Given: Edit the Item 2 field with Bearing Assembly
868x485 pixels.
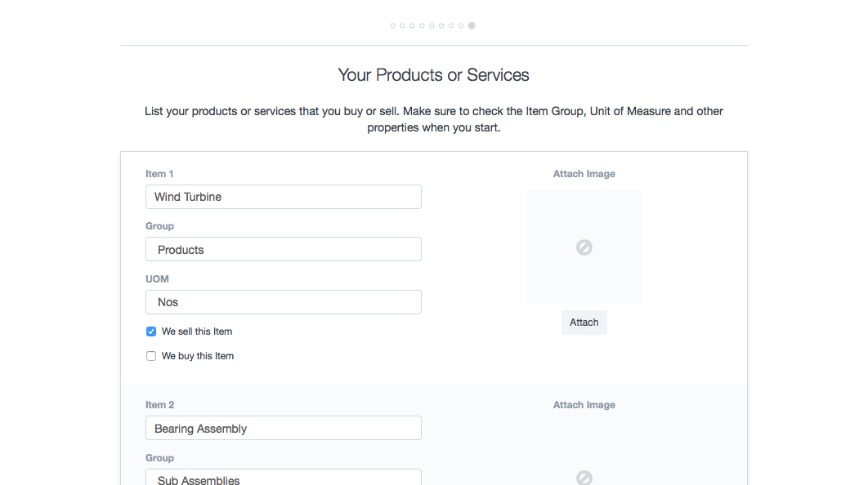Looking at the screenshot, I should pos(283,429).
